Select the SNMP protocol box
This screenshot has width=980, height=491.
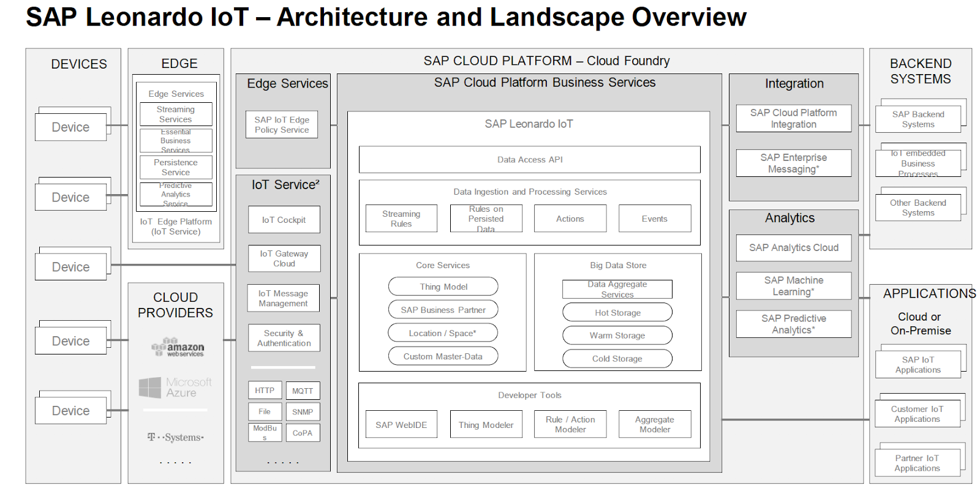tap(303, 411)
